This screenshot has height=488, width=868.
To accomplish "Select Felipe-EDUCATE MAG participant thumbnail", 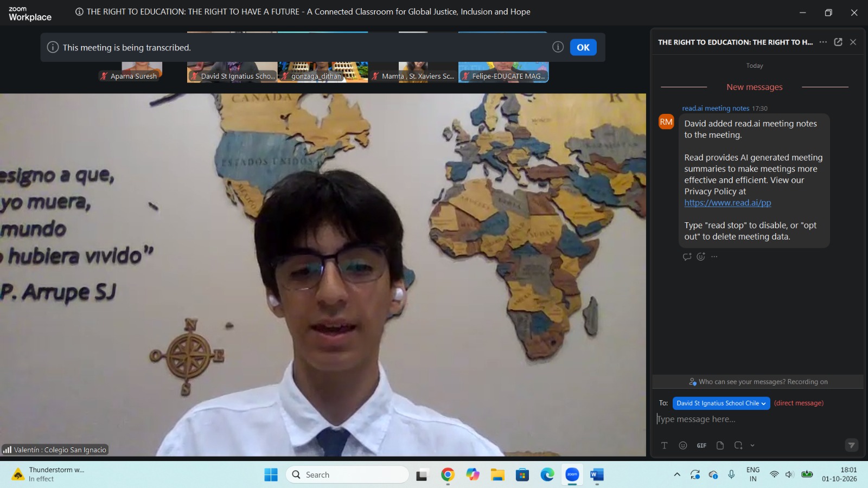I will (503, 70).
